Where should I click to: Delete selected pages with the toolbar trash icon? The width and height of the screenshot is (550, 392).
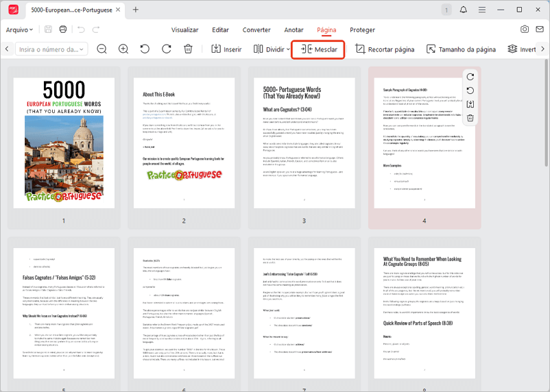[188, 49]
